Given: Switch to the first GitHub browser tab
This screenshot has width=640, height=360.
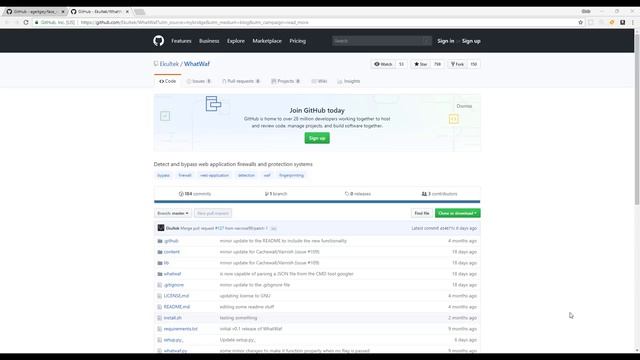Looking at the screenshot, I should point(35,11).
